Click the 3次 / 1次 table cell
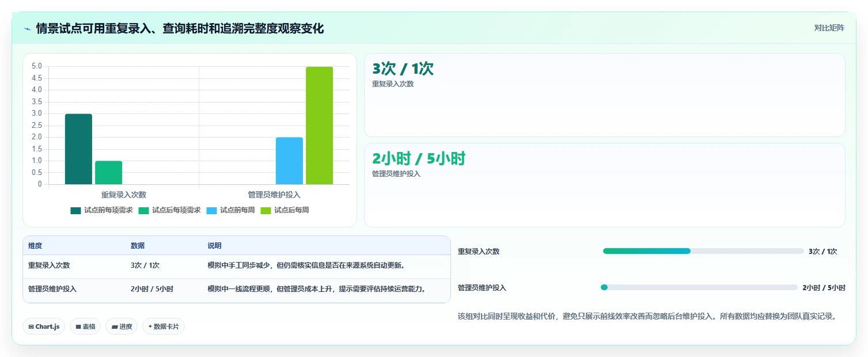Screen dimensions: 868x357 point(145,265)
